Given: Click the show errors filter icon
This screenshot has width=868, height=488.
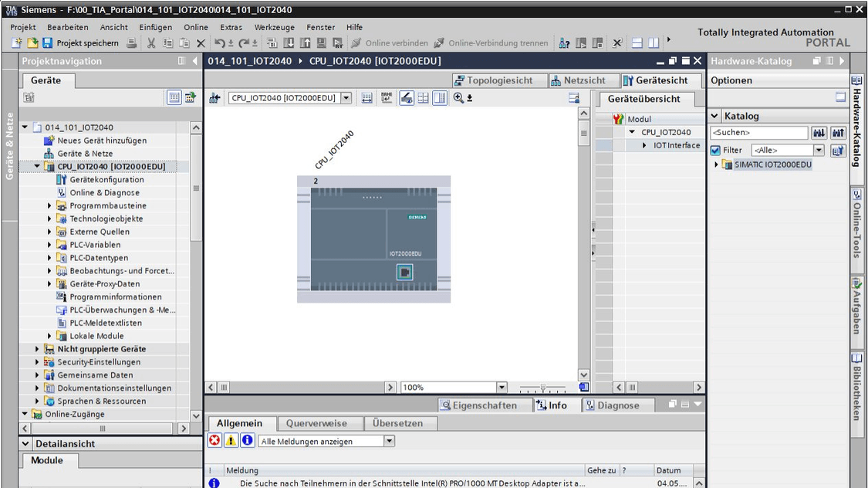Looking at the screenshot, I should tap(214, 441).
